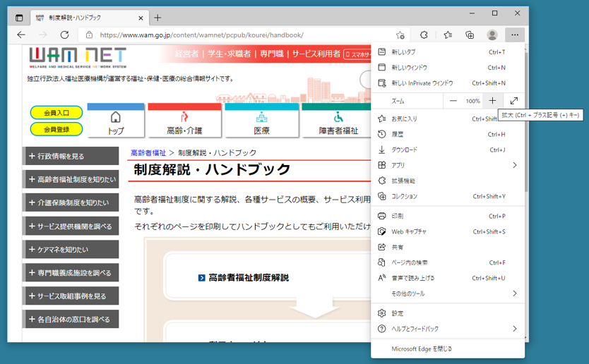Viewport: 589px width, 364px height.
Task: Click the page vertical scrollbar
Action: pyautogui.click(x=526, y=122)
